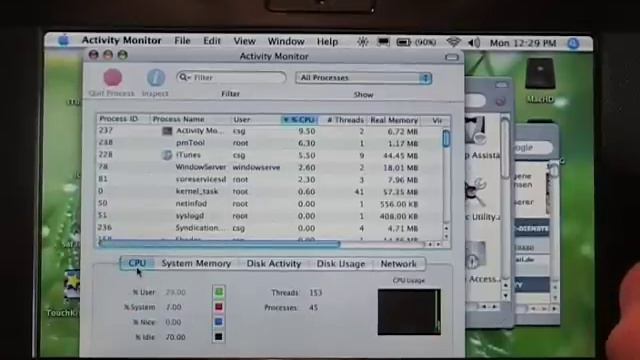Click the Filter search field

[x=231, y=77]
